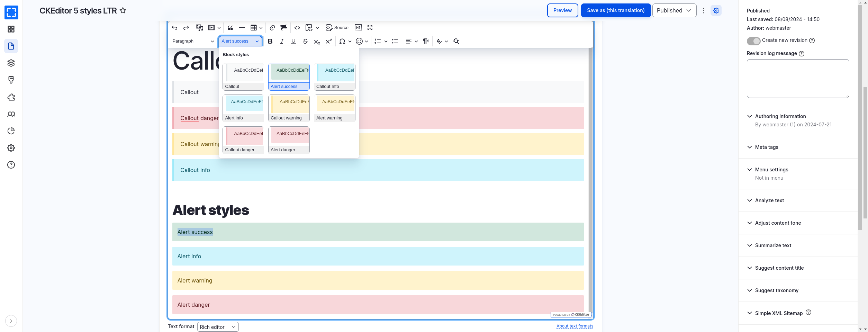Star this page as favorite
868x332 pixels.
click(x=123, y=10)
